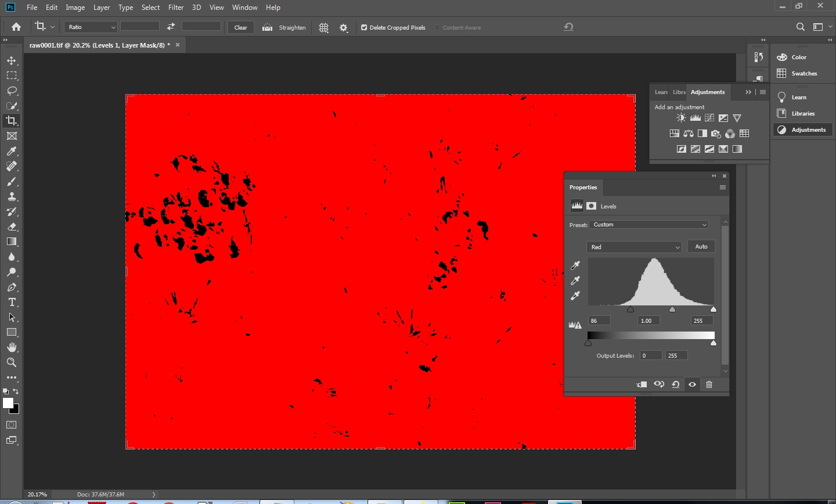This screenshot has height=504, width=836.
Task: Delete the Levels adjustment with trash icon
Action: 709,384
